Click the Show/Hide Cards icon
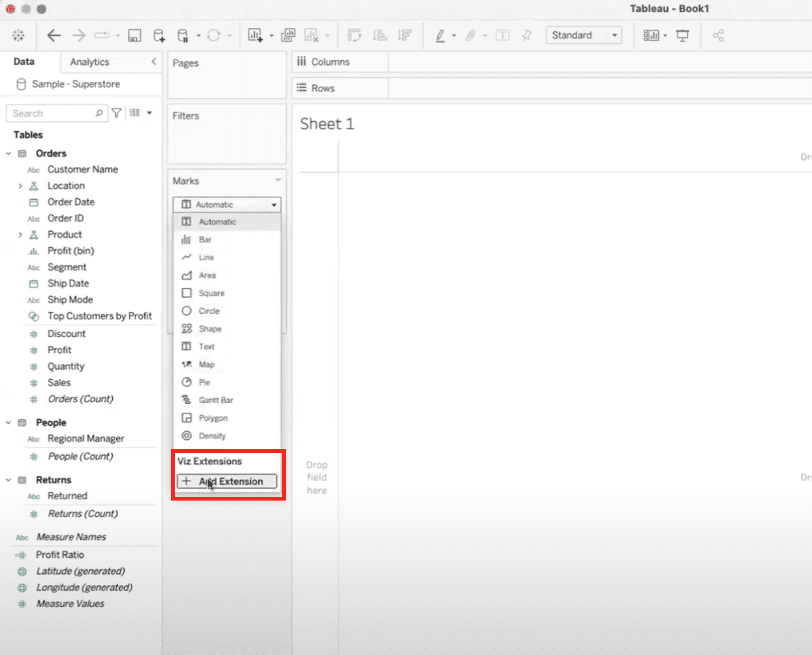 [x=651, y=35]
